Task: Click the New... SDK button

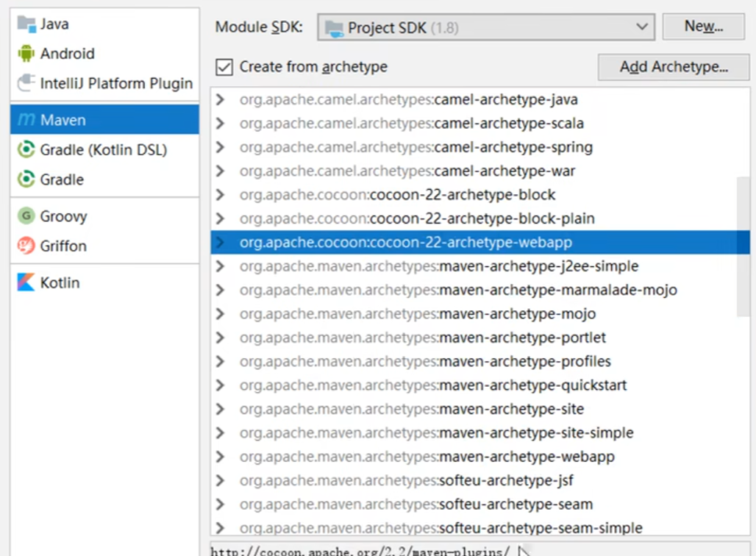Action: [x=704, y=26]
